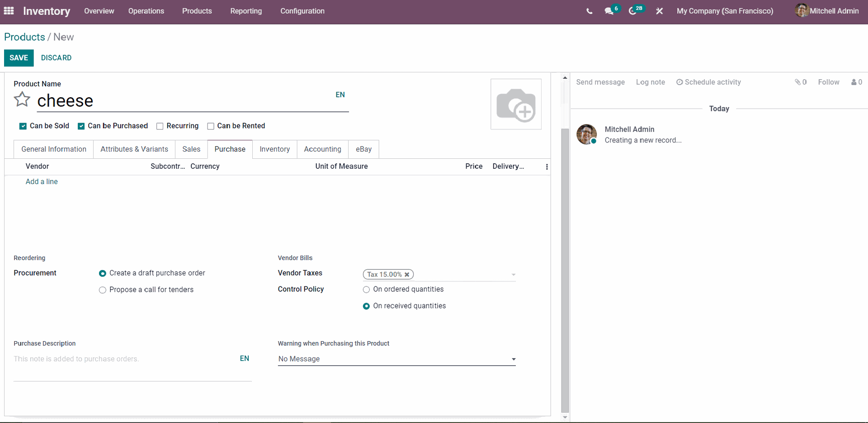Viewport: 868px width, 423px height.
Task: Click Add a line for vendors
Action: [x=42, y=182]
